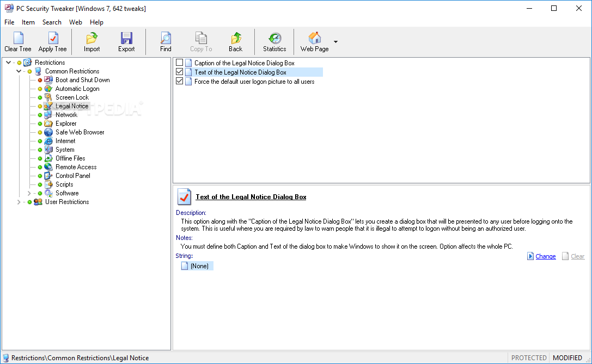Click the Explorer folder icon in the tree
592x364 pixels.
pos(48,124)
